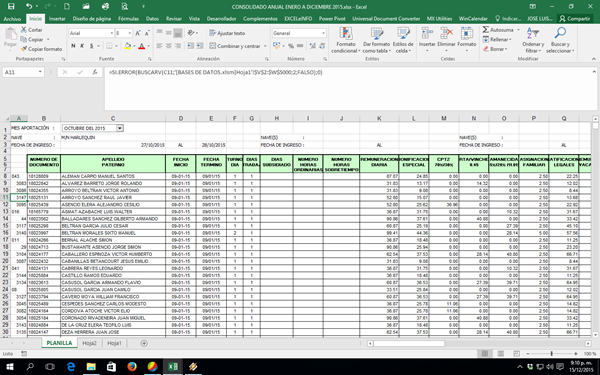Expand the OCTUBRE DEL 2015 month dropdown

[x=120, y=128]
